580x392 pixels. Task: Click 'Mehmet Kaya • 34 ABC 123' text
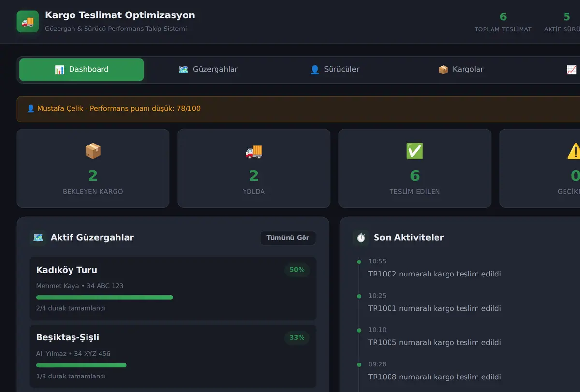pyautogui.click(x=80, y=286)
